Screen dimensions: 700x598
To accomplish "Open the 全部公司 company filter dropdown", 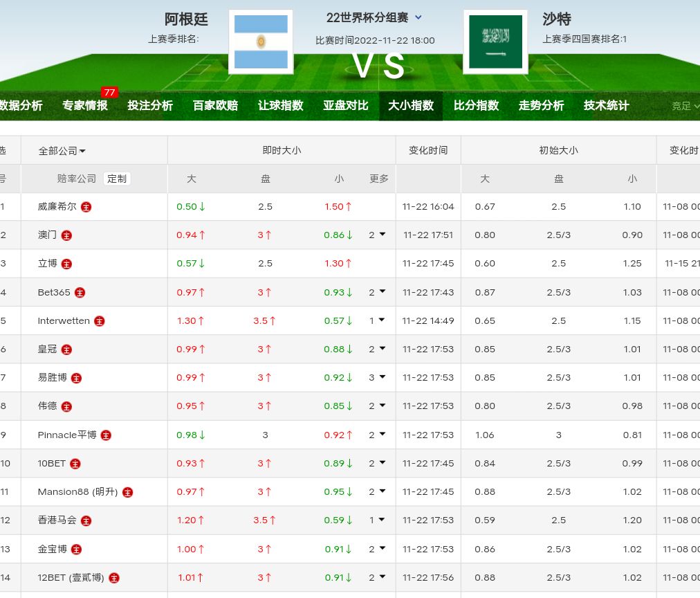I will (x=62, y=151).
